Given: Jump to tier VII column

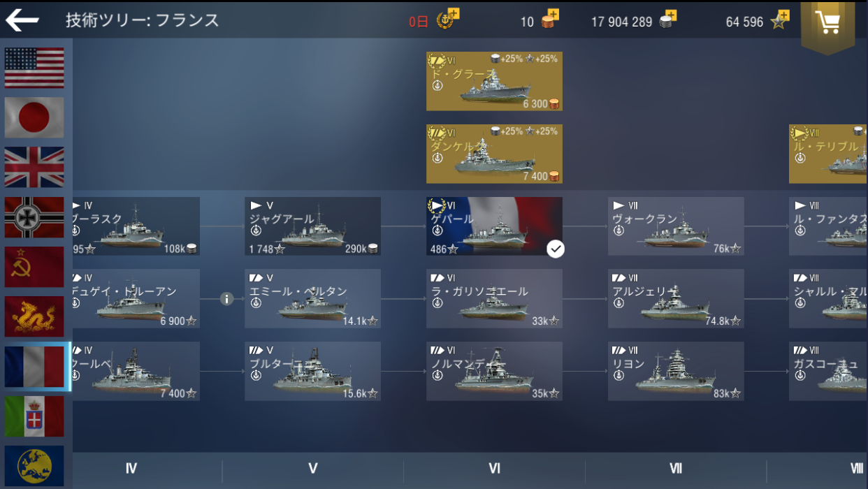Looking at the screenshot, I should [x=676, y=469].
